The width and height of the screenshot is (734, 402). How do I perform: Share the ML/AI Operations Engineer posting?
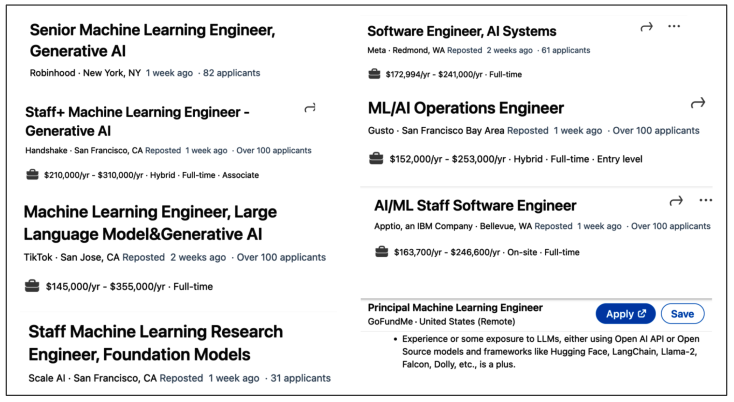pyautogui.click(x=698, y=103)
